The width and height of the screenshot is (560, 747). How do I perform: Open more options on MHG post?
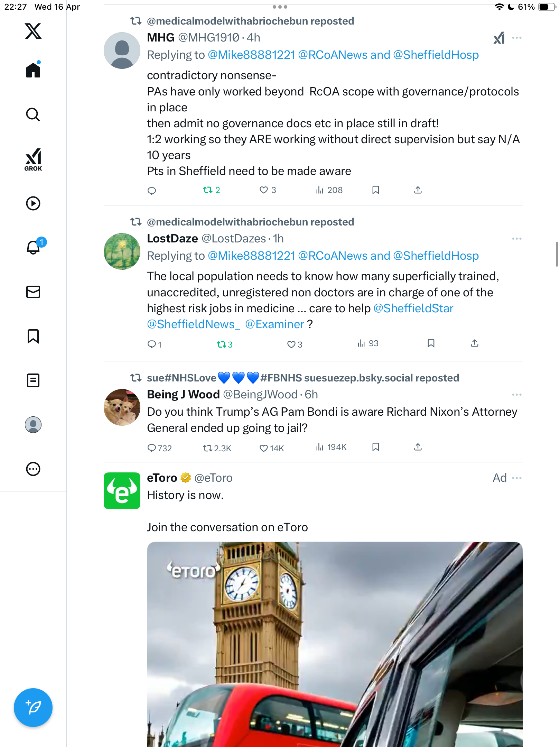click(x=517, y=38)
